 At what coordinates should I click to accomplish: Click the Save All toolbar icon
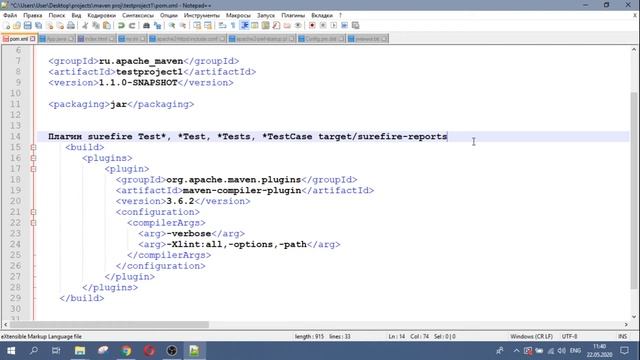pos(38,26)
